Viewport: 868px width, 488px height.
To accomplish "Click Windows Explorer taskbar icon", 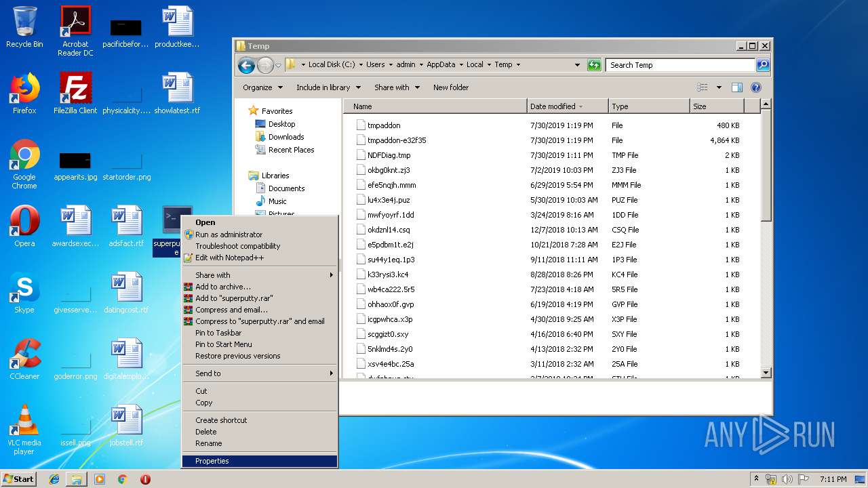I will [77, 479].
